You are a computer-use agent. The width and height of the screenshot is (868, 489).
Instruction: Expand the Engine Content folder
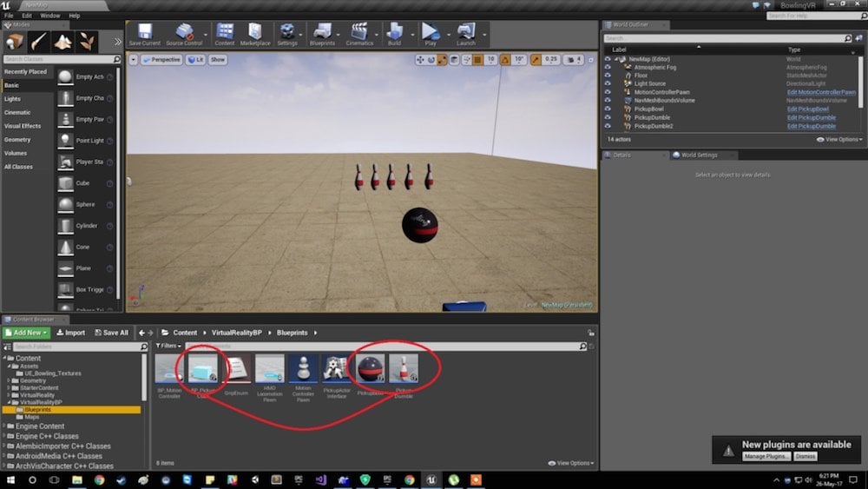(8, 426)
